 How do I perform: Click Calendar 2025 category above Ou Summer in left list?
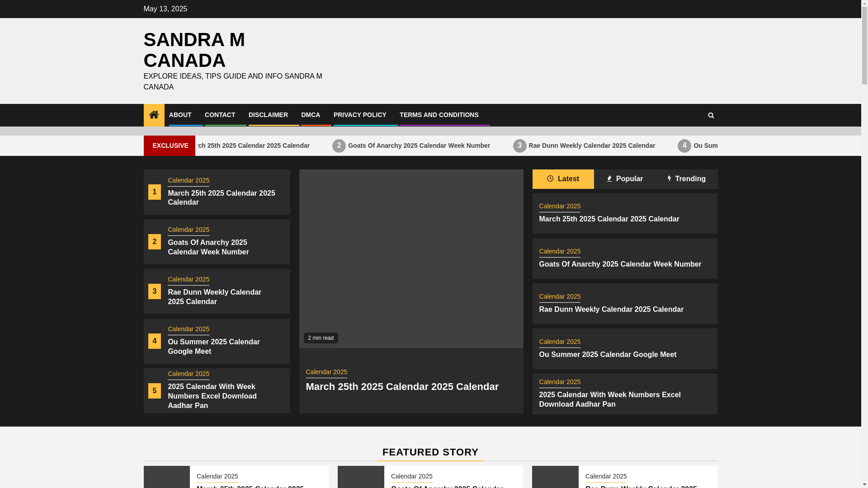189,329
